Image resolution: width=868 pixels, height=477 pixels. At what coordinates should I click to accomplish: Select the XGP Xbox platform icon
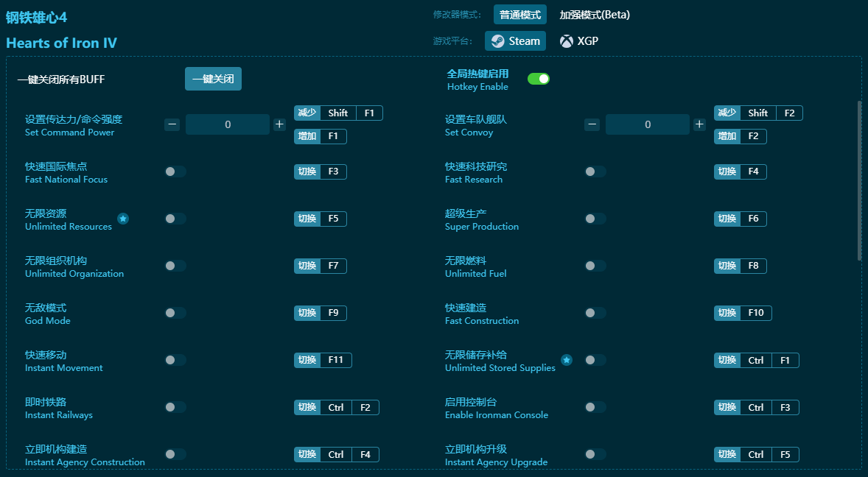(566, 41)
